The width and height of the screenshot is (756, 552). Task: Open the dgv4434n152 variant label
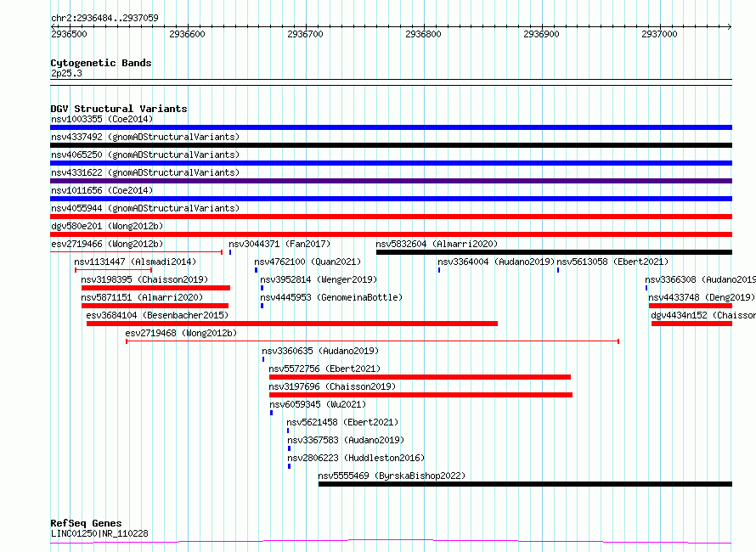tap(703, 315)
